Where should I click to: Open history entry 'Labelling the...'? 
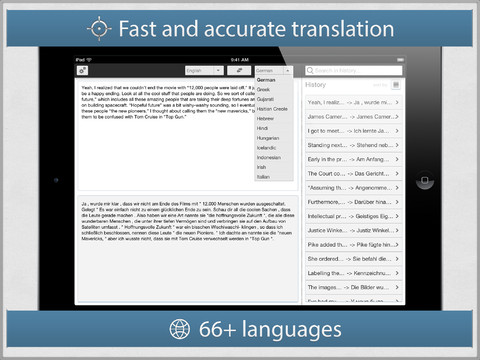click(x=354, y=273)
